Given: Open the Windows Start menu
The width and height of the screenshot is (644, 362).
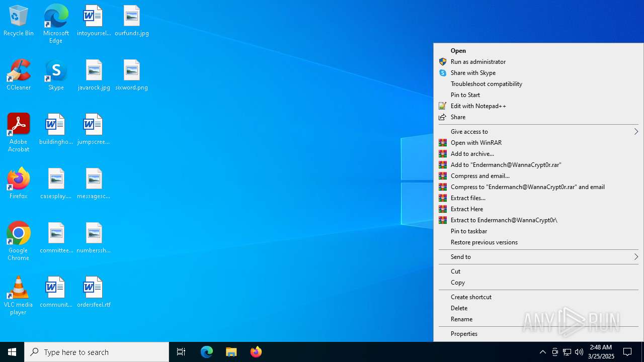Looking at the screenshot, I should point(12,352).
